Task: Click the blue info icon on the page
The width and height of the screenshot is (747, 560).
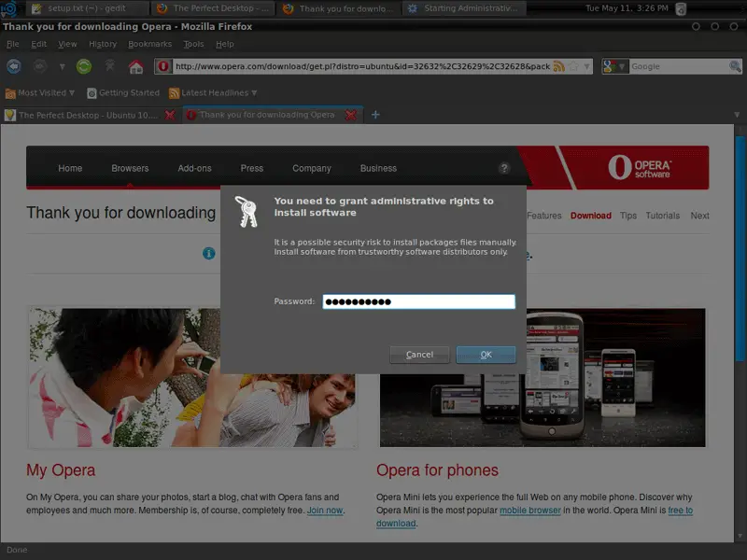Action: click(208, 253)
